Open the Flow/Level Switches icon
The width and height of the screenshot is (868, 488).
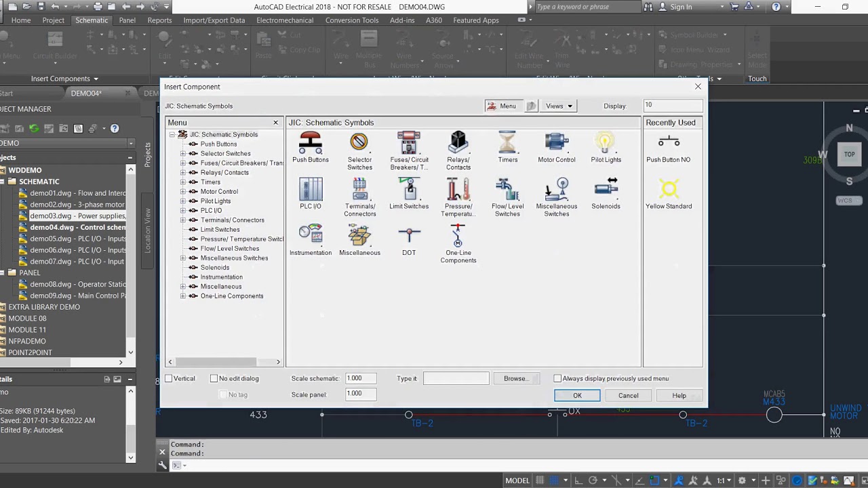pyautogui.click(x=507, y=198)
